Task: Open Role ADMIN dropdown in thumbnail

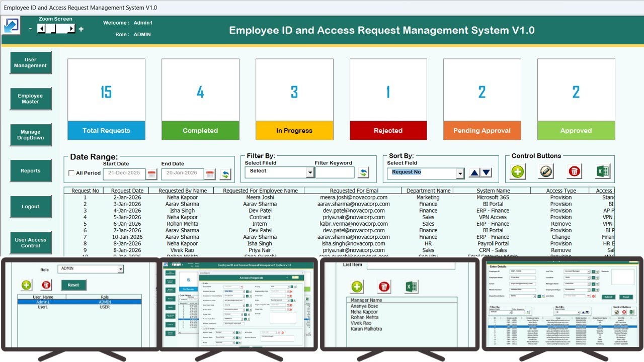Action: (x=120, y=269)
